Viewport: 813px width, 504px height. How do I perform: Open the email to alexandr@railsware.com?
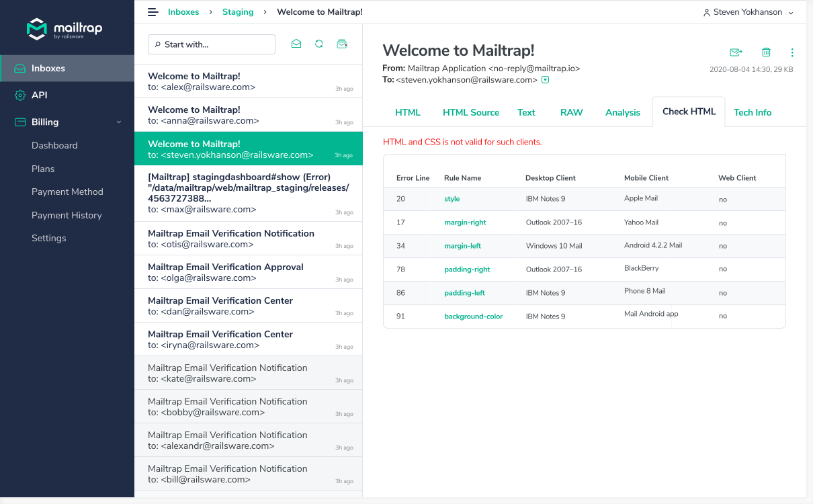249,440
